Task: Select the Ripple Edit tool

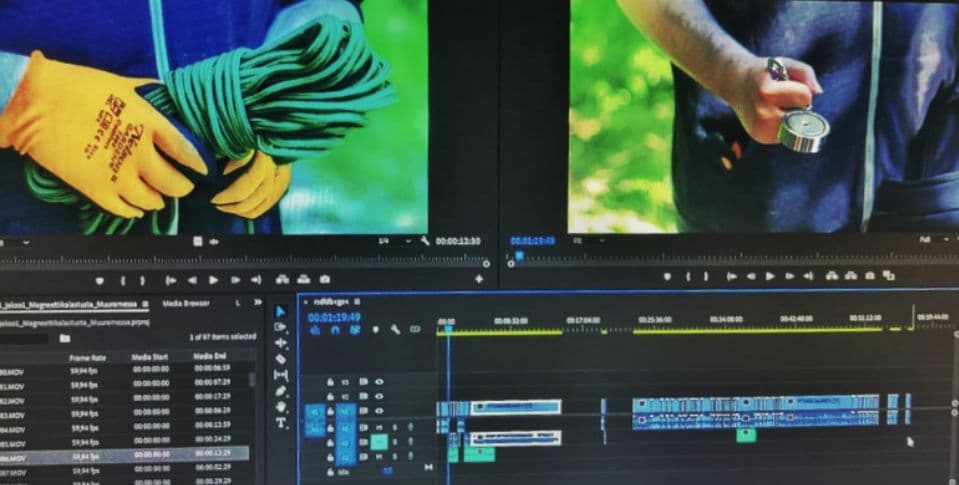Action: tap(281, 343)
